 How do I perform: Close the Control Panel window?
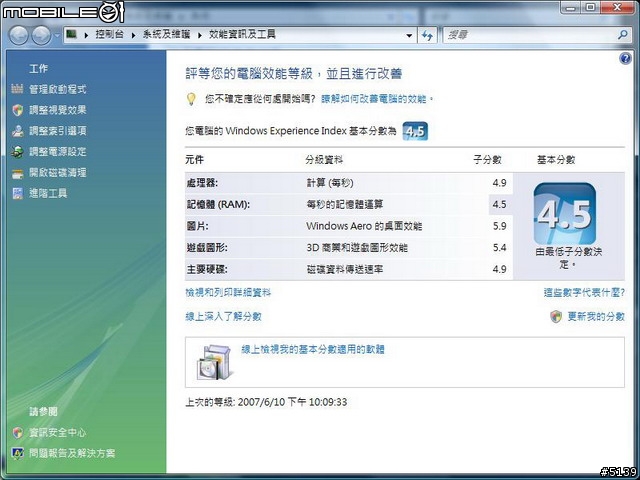[x=618, y=7]
